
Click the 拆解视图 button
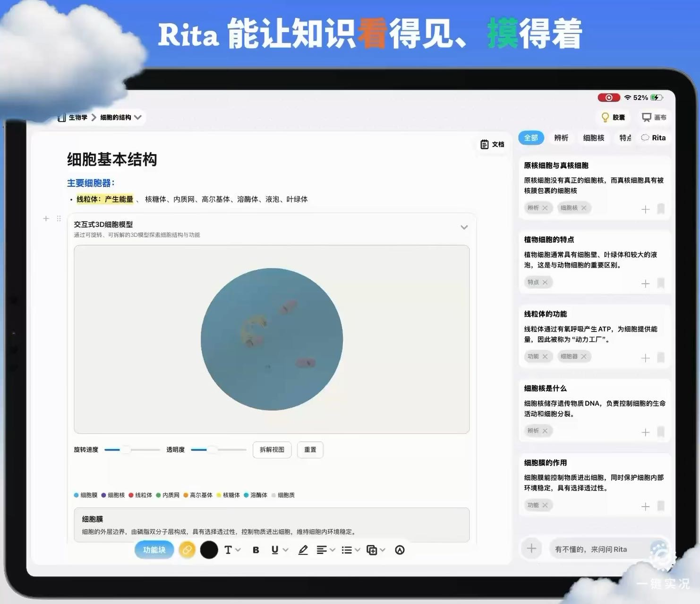pos(272,449)
